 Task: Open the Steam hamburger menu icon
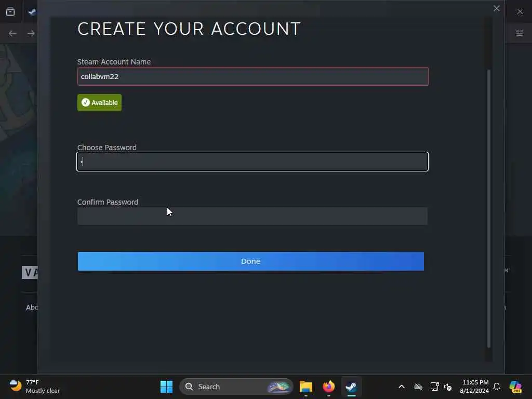(520, 33)
